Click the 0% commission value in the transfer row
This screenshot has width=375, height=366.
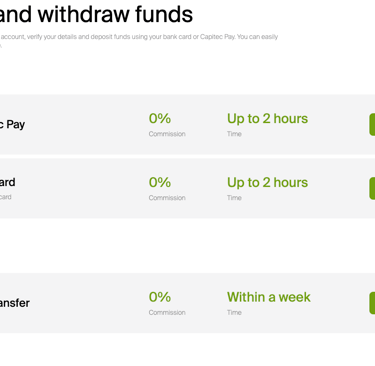click(x=160, y=297)
